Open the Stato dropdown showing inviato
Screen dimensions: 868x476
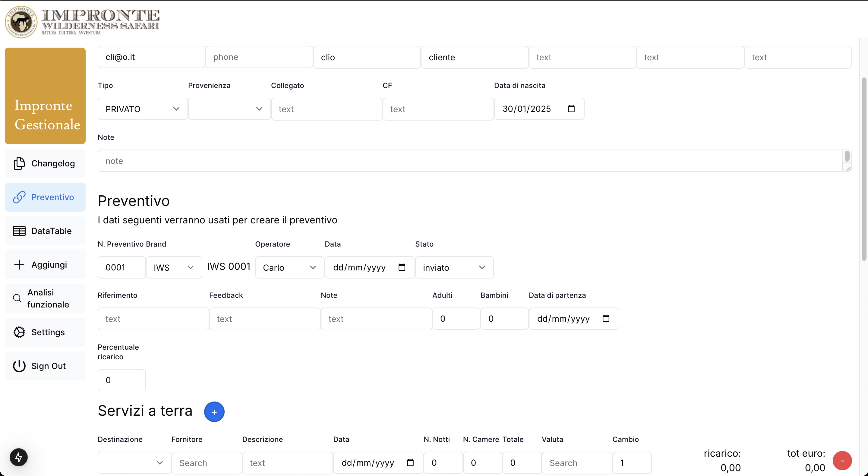[454, 267]
